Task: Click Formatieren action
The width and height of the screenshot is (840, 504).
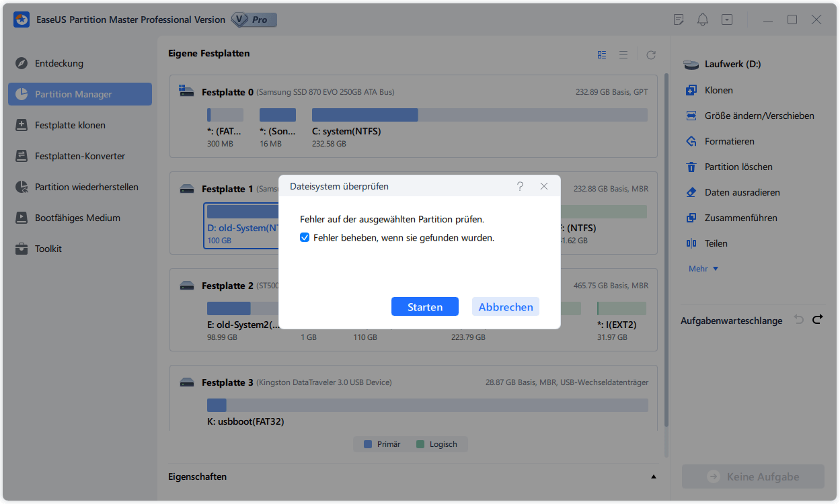Action: [729, 141]
